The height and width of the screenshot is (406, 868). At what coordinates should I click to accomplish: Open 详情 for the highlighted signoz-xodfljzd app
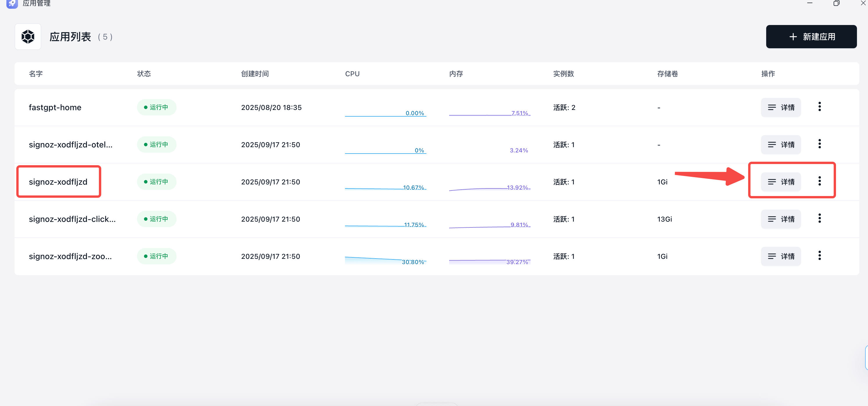pos(781,182)
